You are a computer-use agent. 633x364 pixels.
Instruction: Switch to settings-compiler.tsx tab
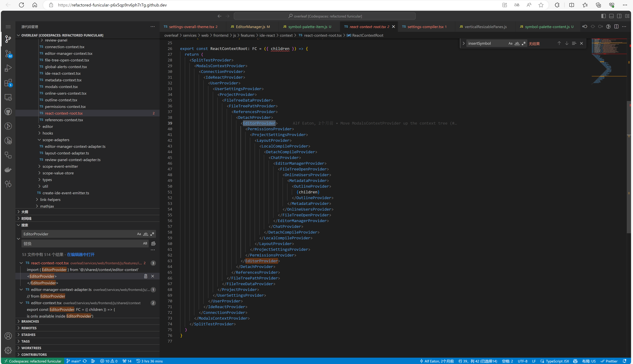coord(427,27)
